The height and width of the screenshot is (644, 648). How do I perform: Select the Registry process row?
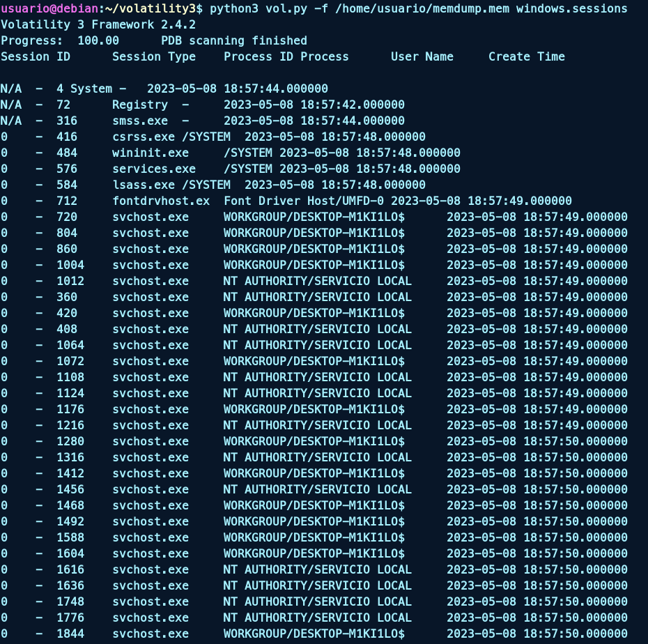(x=139, y=105)
